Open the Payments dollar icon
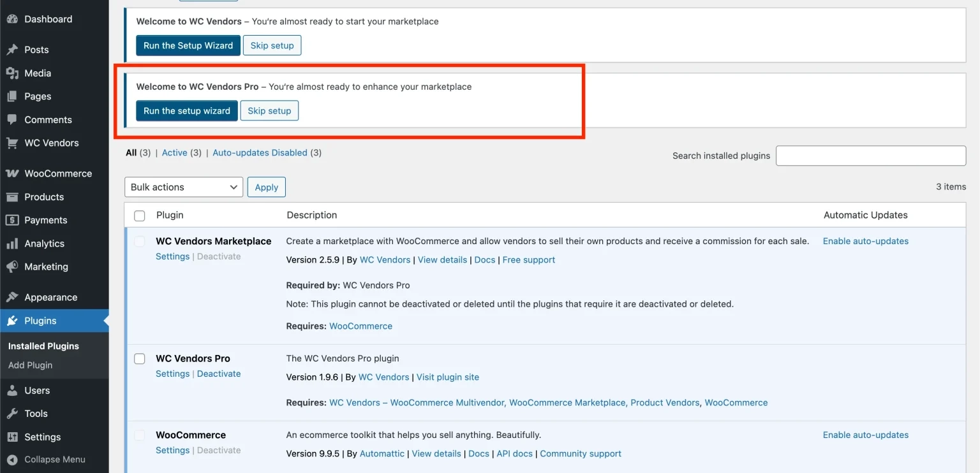Image resolution: width=980 pixels, height=473 pixels. coord(12,220)
